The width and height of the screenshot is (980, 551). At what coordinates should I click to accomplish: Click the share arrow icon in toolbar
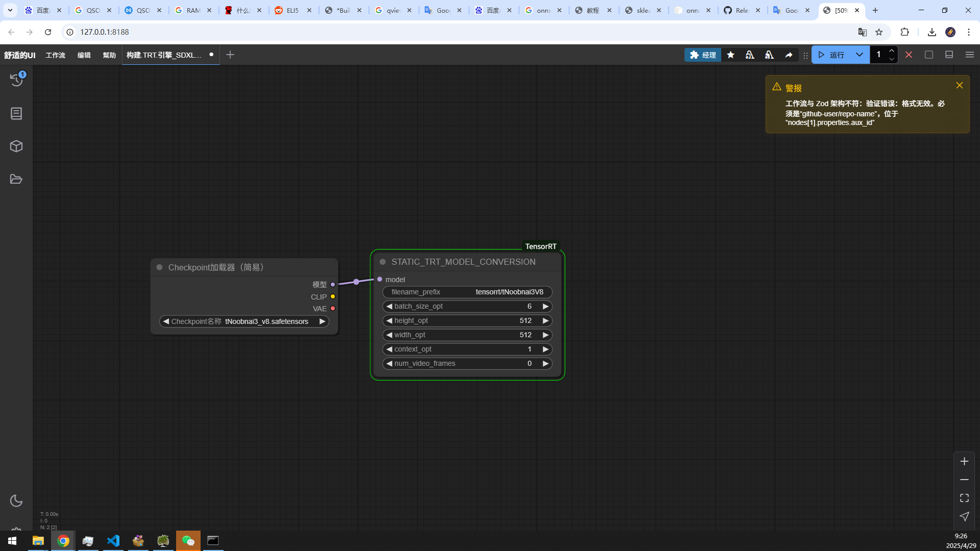tap(789, 55)
